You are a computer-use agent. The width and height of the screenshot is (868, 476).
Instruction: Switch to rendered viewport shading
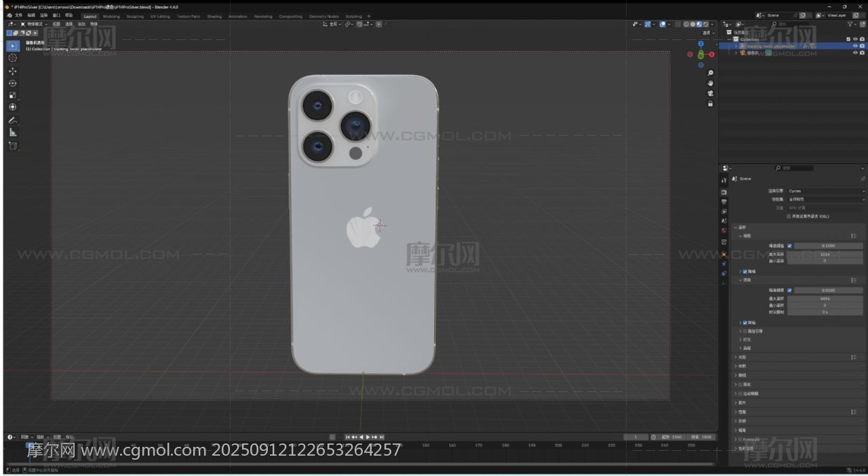coord(706,24)
